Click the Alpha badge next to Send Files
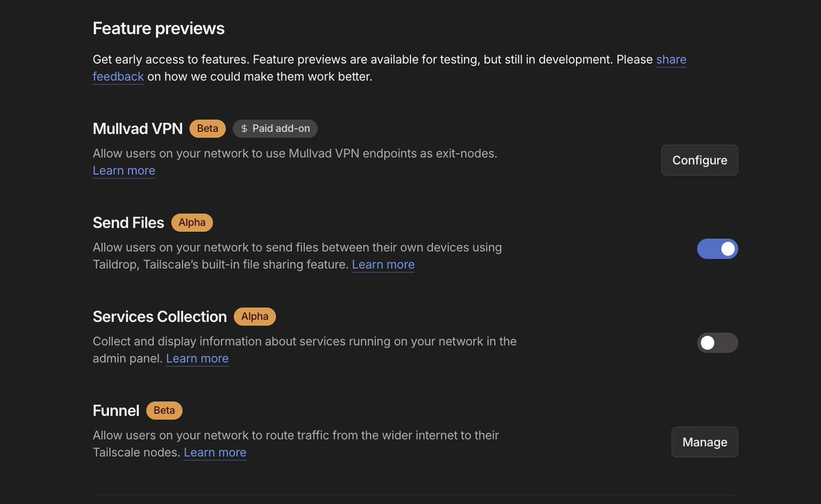 [x=192, y=222]
